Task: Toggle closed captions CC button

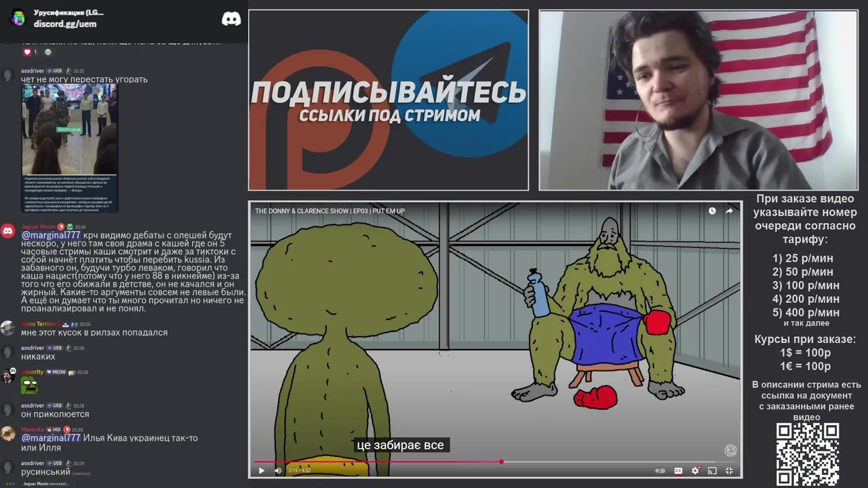Action: click(x=678, y=470)
